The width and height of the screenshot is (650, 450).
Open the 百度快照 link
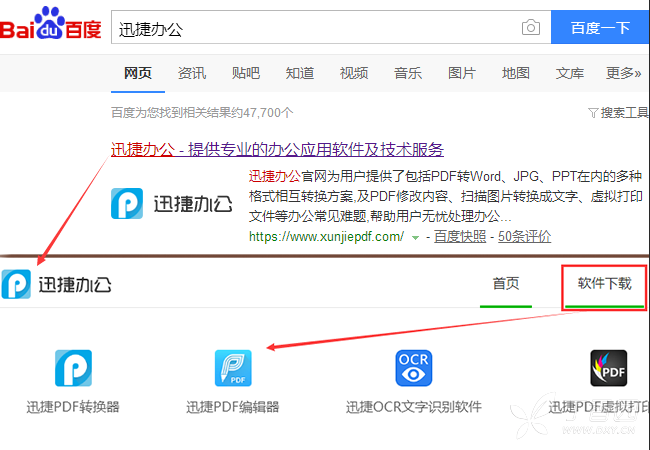460,237
